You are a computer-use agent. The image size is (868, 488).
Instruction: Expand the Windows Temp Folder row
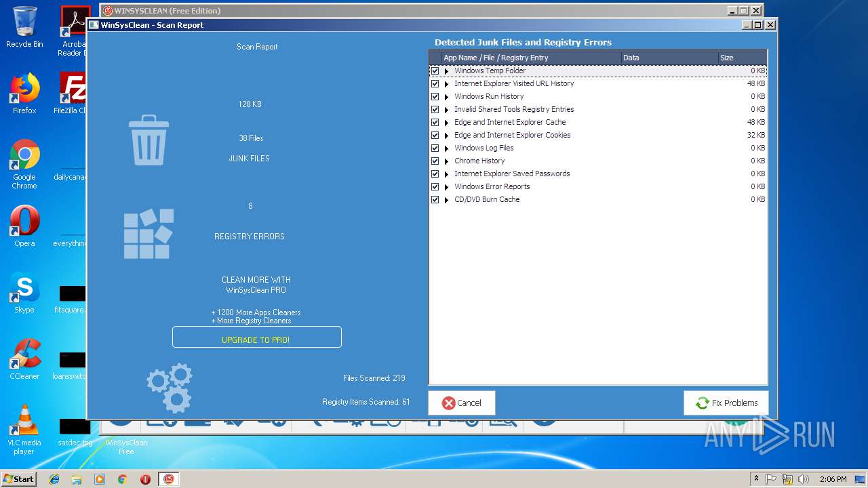pos(446,71)
